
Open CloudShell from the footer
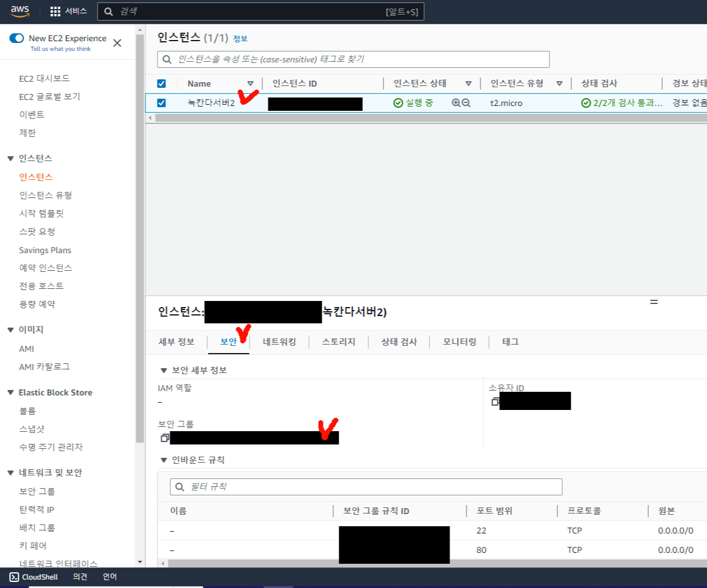click(34, 576)
